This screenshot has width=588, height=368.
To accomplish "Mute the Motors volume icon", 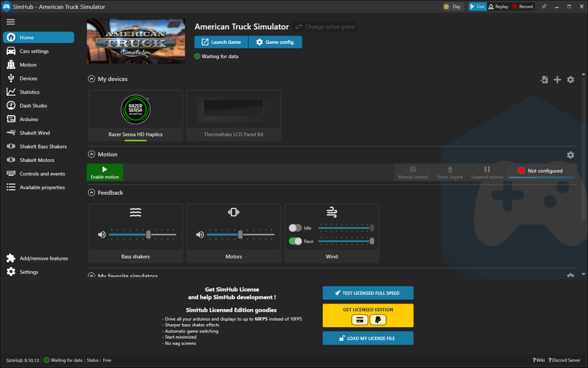I will coord(200,235).
